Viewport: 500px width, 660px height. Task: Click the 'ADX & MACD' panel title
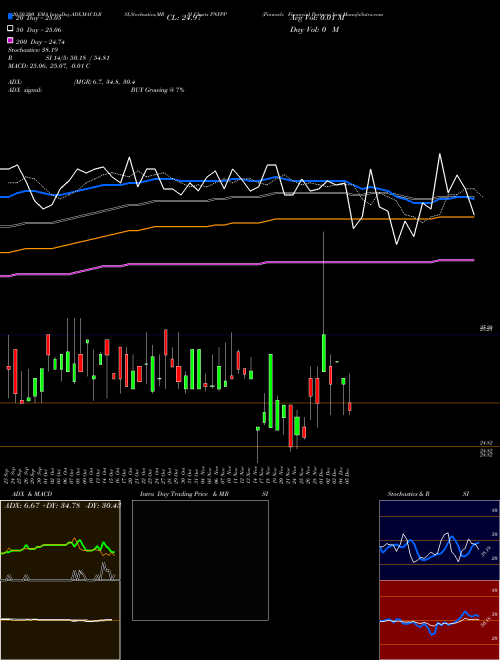[32, 494]
